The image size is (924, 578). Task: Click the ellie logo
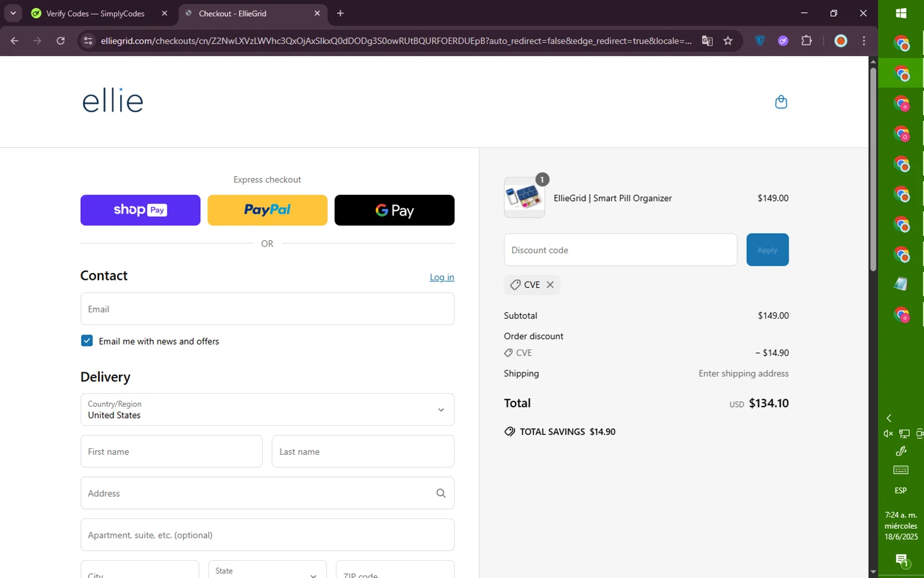tap(113, 102)
